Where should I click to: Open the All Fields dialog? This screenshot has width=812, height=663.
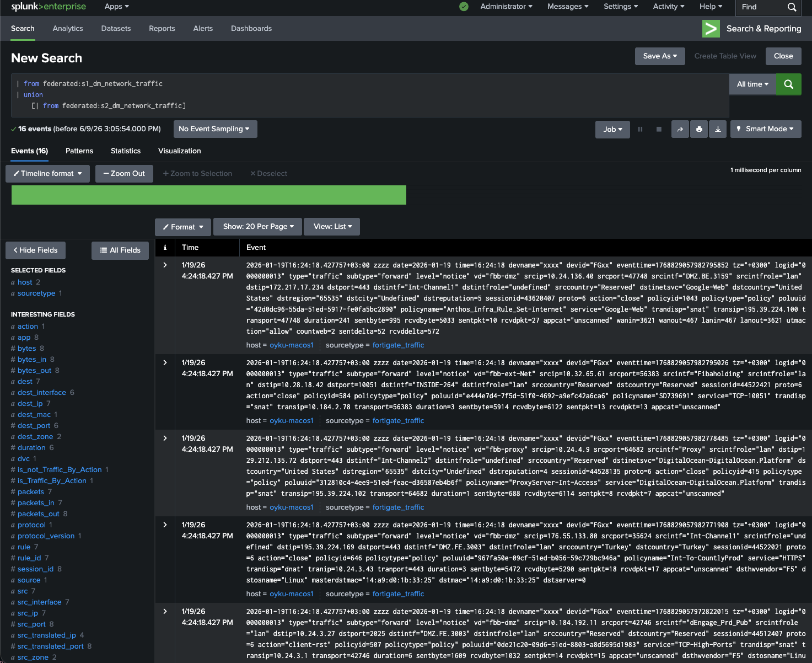pyautogui.click(x=120, y=250)
